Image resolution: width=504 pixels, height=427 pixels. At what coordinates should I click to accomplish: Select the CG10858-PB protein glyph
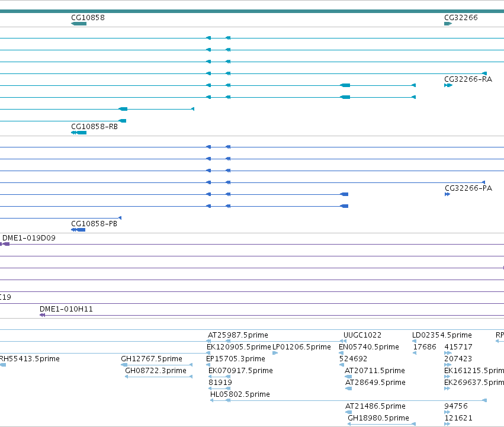(x=78, y=230)
